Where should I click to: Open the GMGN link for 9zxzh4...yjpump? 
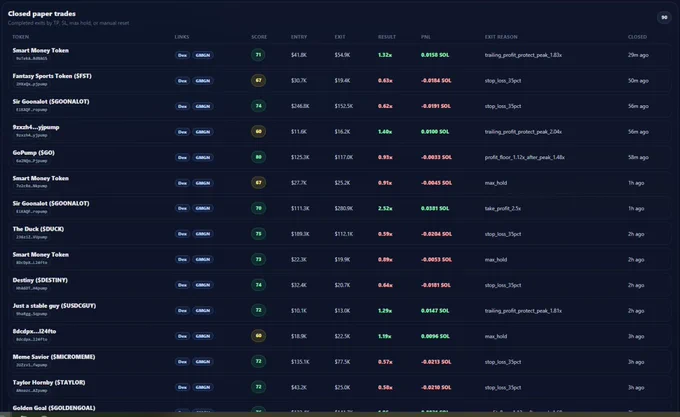click(203, 132)
